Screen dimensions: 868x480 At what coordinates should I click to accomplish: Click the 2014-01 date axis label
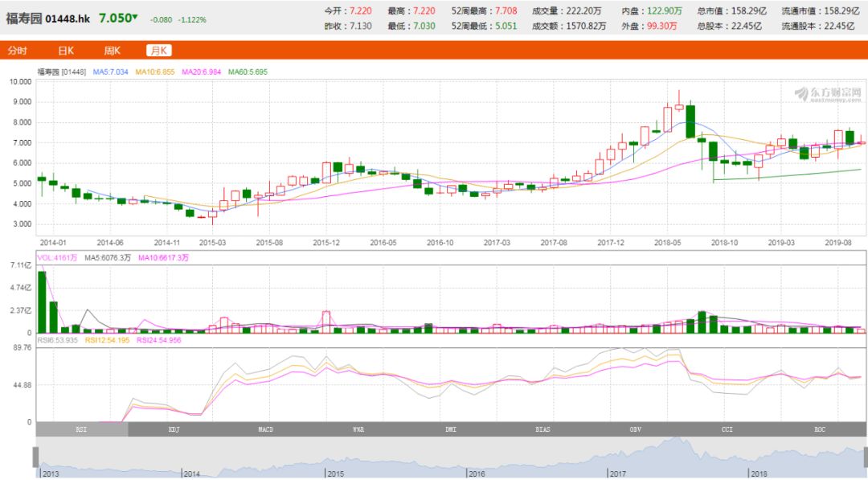pyautogui.click(x=52, y=243)
